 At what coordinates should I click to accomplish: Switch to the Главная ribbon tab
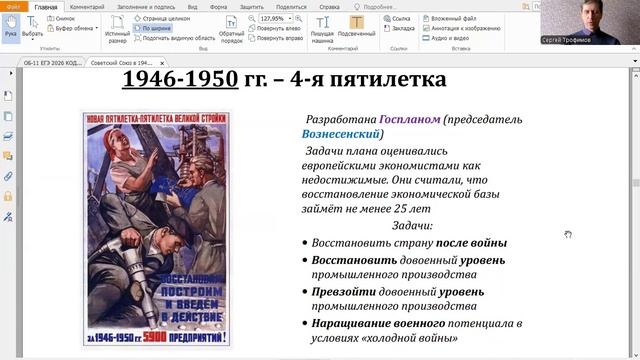pos(46,7)
